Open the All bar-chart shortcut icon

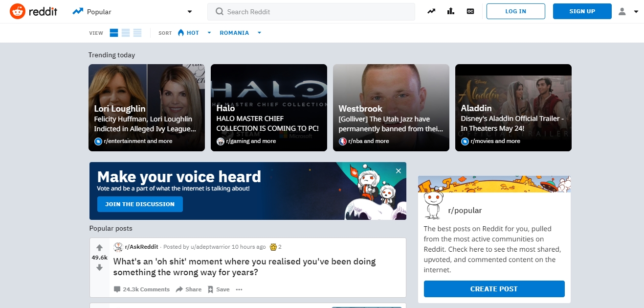point(451,11)
